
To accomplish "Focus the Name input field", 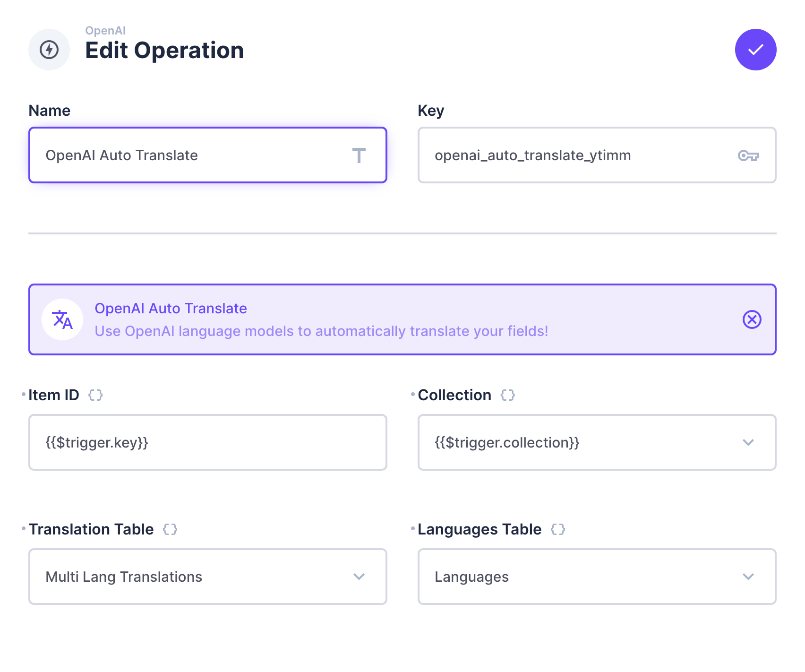I will click(208, 155).
